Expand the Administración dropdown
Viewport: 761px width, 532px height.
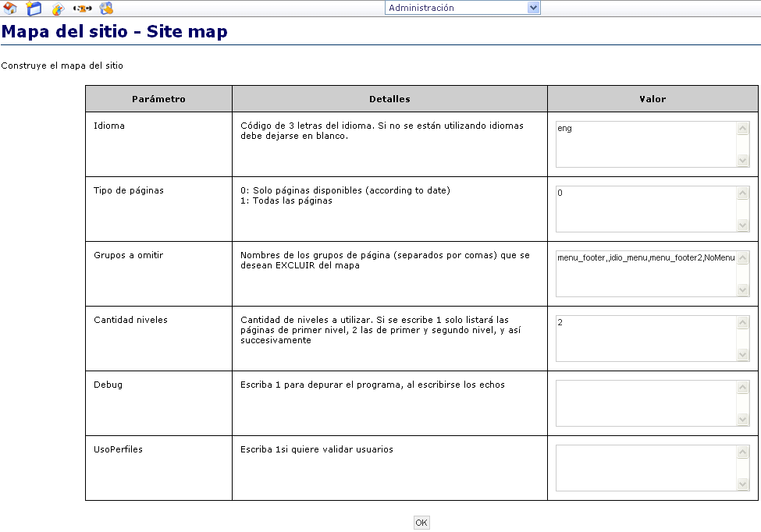tap(463, 8)
